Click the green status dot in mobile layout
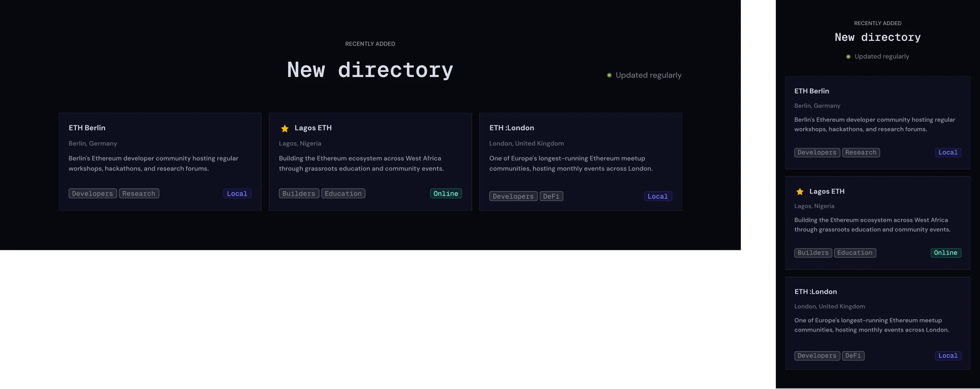This screenshot has height=389, width=980. (x=848, y=57)
